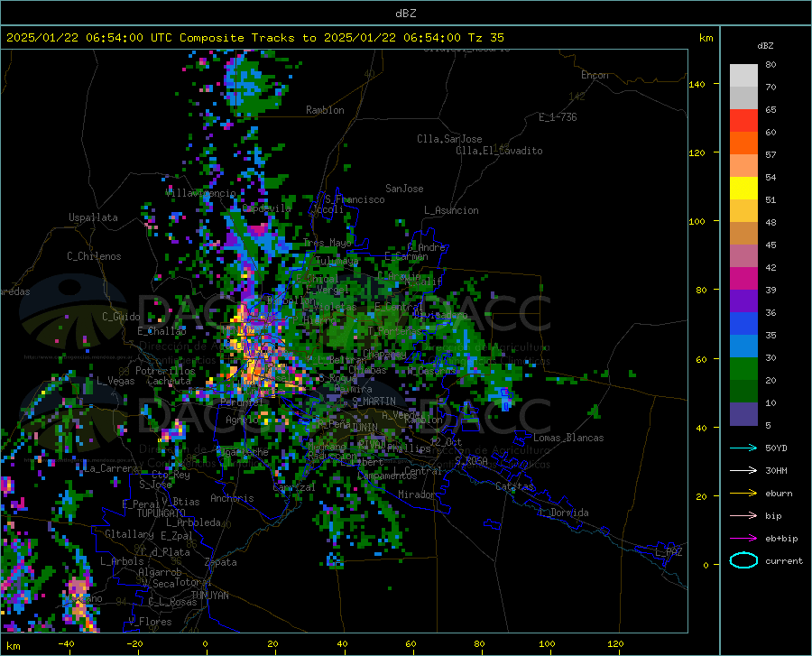Click the 80 dBZ light gray swatch

tap(743, 75)
